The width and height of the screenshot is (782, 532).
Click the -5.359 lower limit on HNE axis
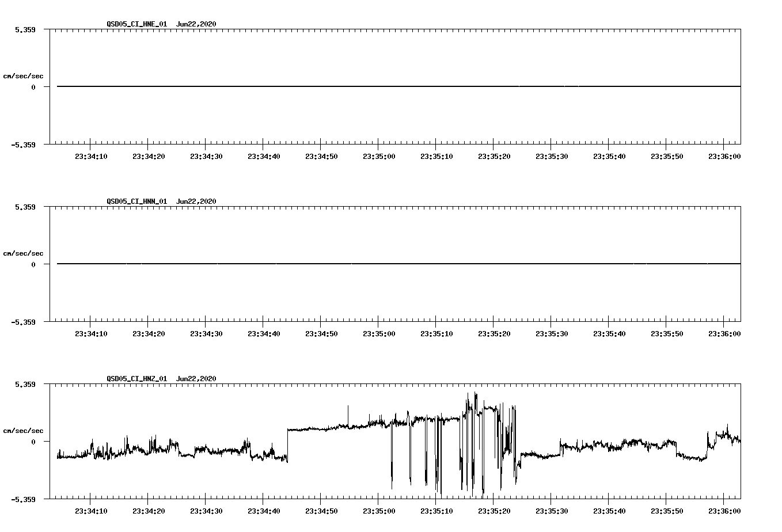click(24, 145)
